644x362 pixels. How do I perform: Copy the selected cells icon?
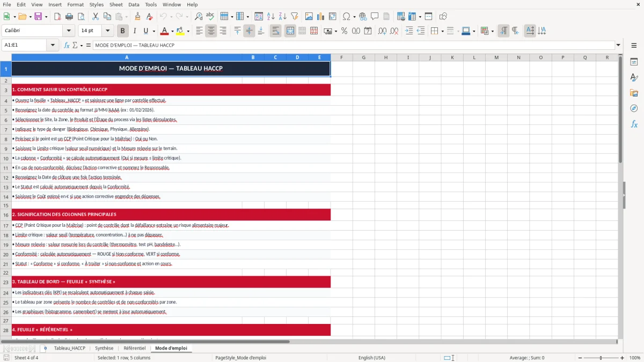click(107, 17)
